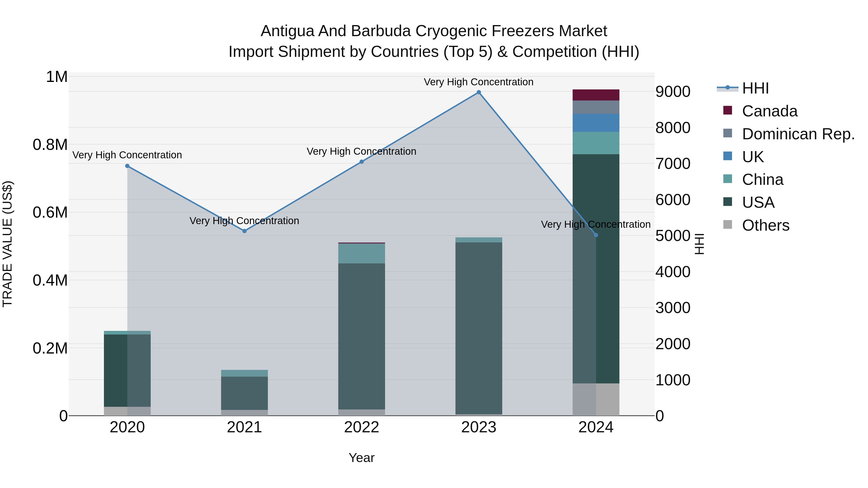This screenshot has width=868, height=488.
Task: Click the 9000 tick on HHI axis
Action: click(x=673, y=92)
